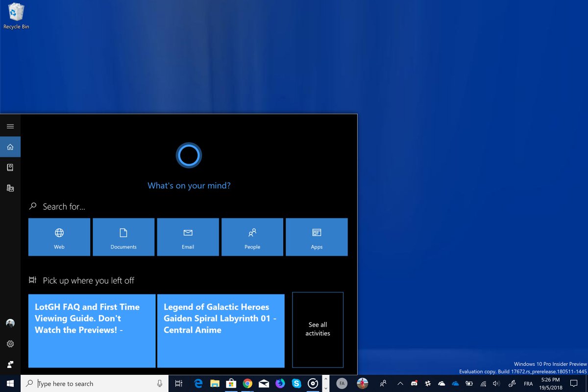Open the volume speaker tray icon
This screenshot has width=588, height=392.
point(496,384)
